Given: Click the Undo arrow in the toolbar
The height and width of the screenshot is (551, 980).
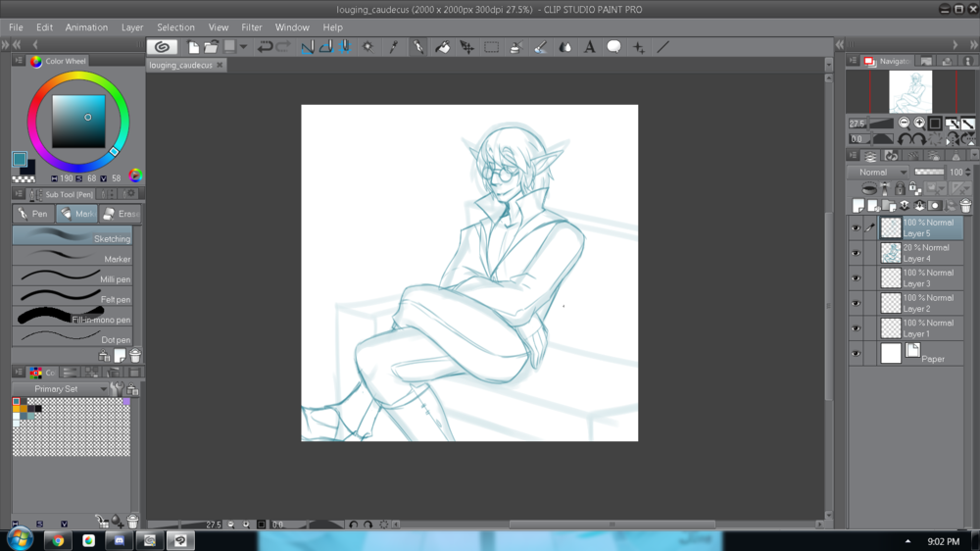Looking at the screenshot, I should 265,47.
